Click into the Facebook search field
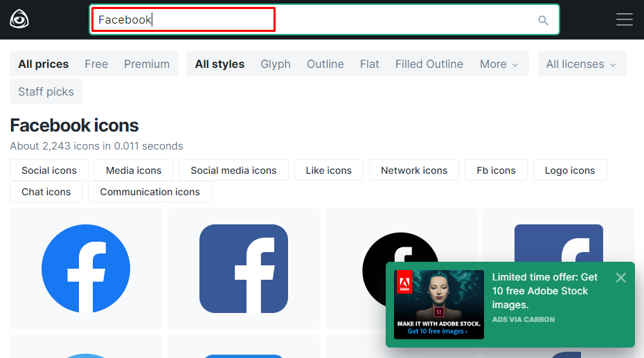The image size is (644, 358). point(324,19)
